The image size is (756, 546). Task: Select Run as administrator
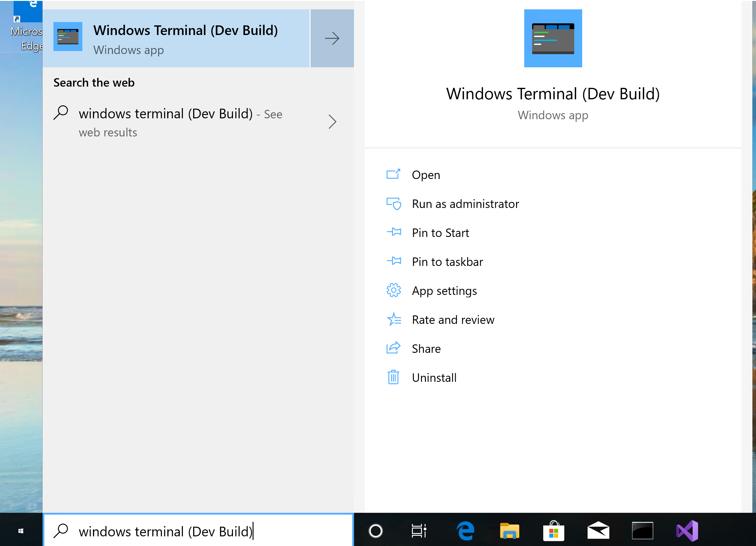point(465,204)
